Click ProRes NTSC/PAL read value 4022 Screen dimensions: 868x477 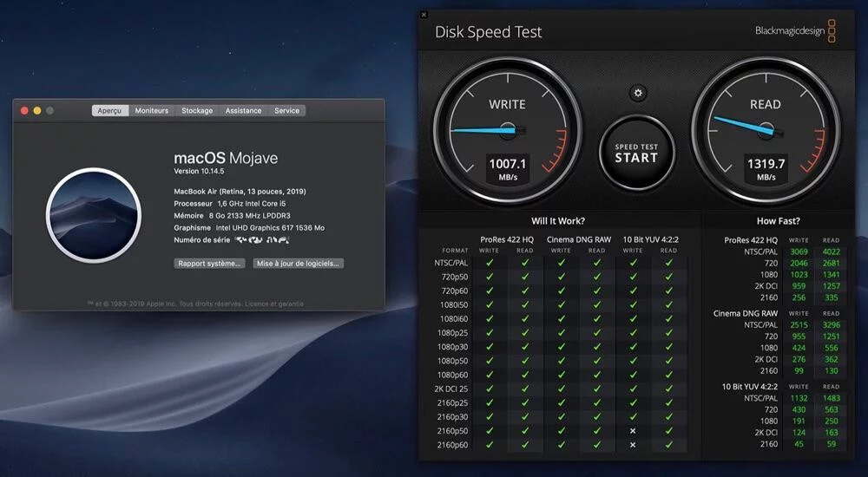tap(831, 252)
